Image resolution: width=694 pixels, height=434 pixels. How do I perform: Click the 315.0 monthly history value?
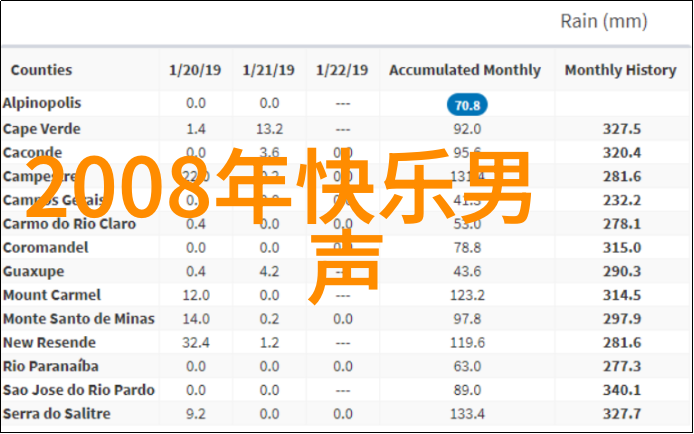(621, 248)
